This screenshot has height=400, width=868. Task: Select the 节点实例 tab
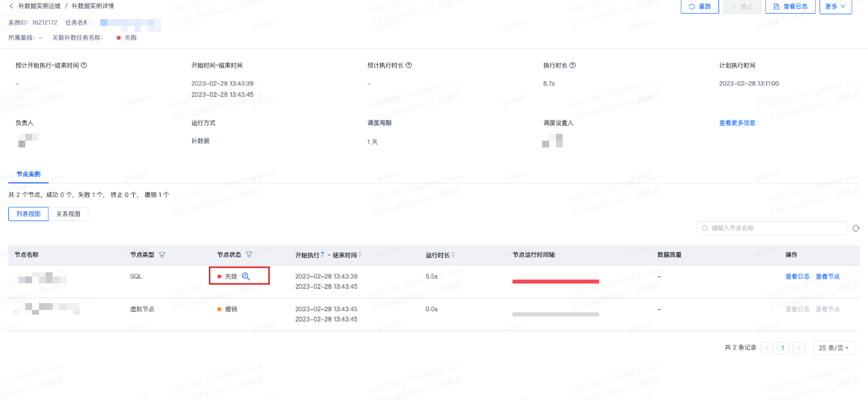(28, 175)
